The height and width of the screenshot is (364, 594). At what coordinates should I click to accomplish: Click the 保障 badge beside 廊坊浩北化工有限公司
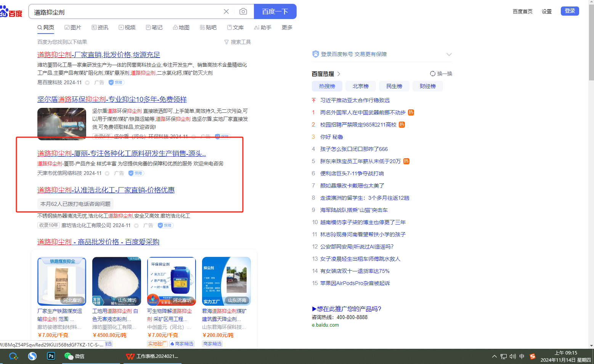coord(165,225)
